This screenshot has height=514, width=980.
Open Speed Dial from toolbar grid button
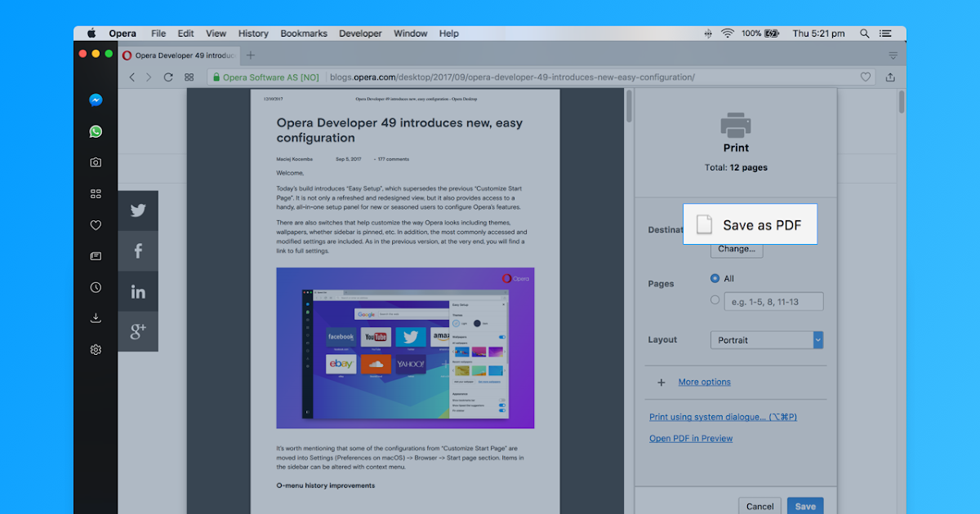(x=189, y=77)
